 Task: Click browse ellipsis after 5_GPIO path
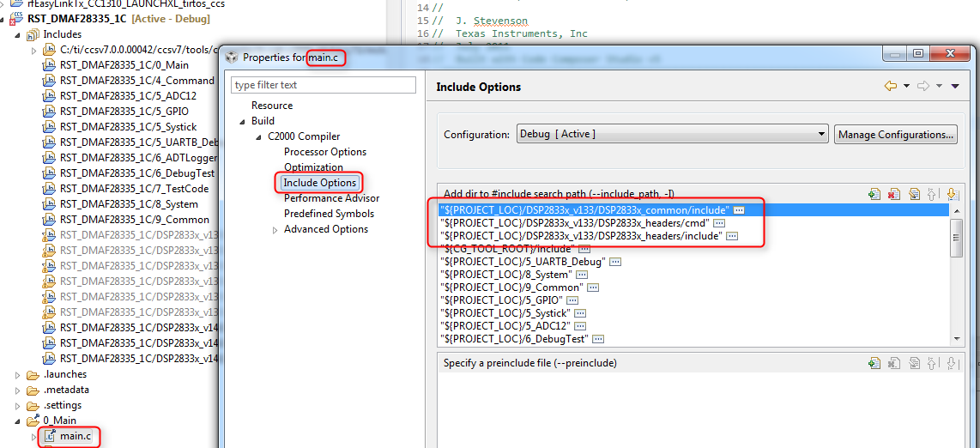pyautogui.click(x=572, y=300)
